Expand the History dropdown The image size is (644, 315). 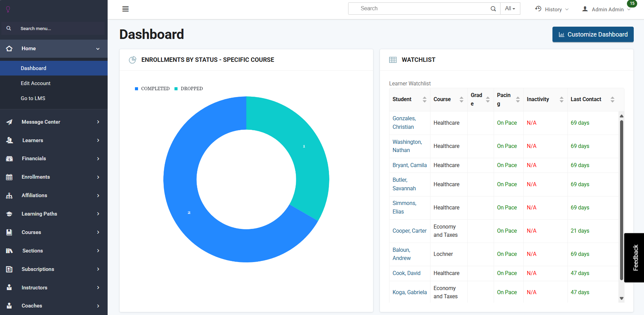click(x=551, y=9)
